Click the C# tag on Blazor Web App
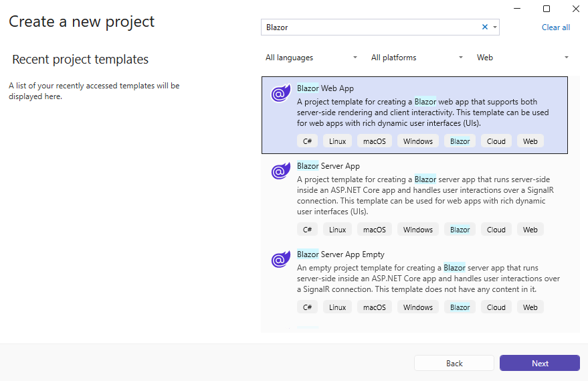The image size is (588, 381). coord(307,141)
